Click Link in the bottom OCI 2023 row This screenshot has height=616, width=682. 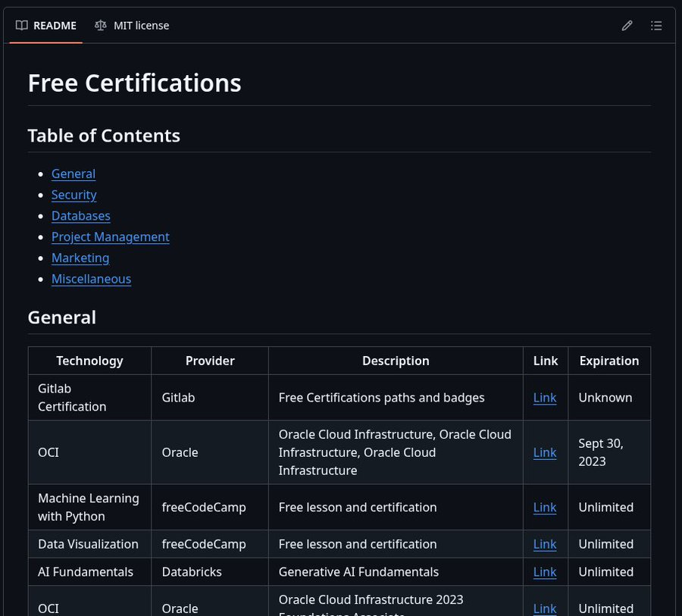tap(545, 608)
